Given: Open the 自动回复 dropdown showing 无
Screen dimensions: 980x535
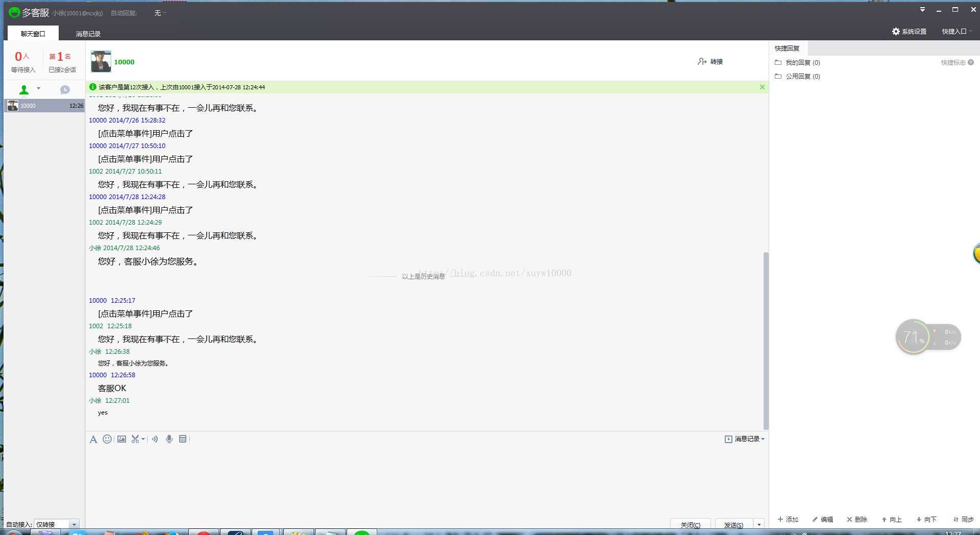Looking at the screenshot, I should tap(160, 13).
